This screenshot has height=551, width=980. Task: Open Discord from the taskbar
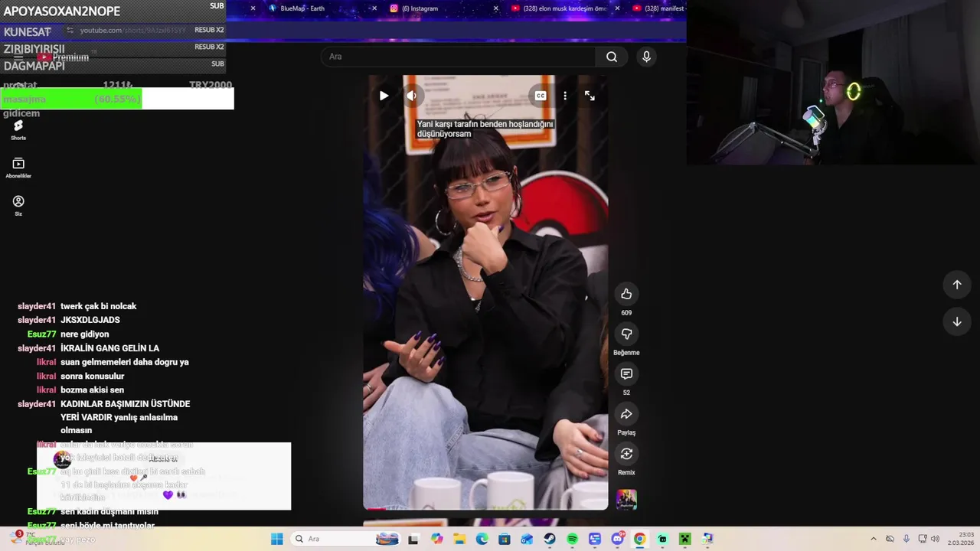pyautogui.click(x=617, y=539)
